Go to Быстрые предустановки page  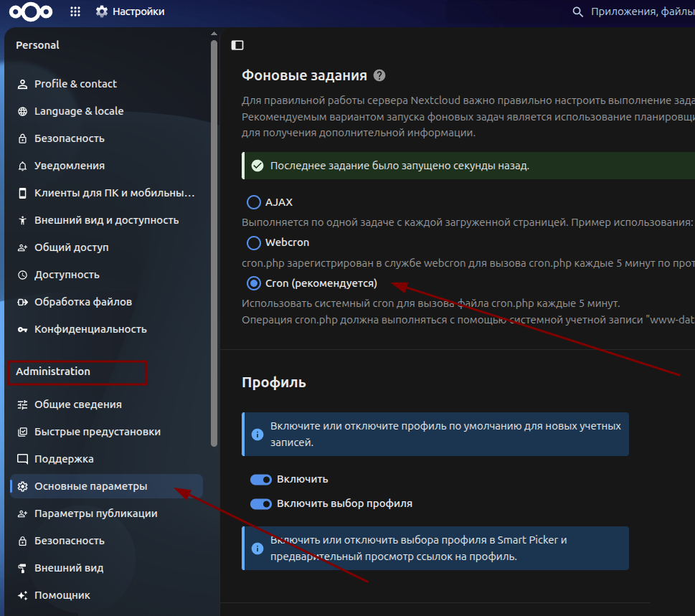106,432
